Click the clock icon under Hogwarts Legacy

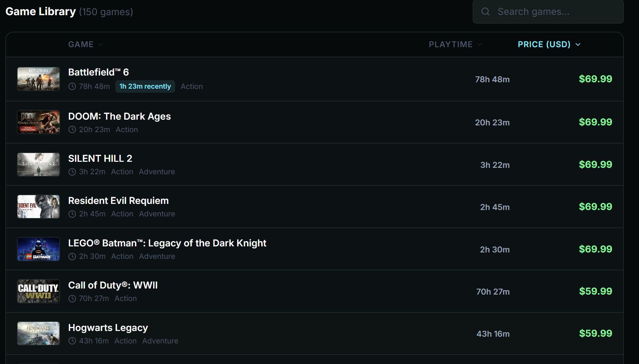click(72, 341)
